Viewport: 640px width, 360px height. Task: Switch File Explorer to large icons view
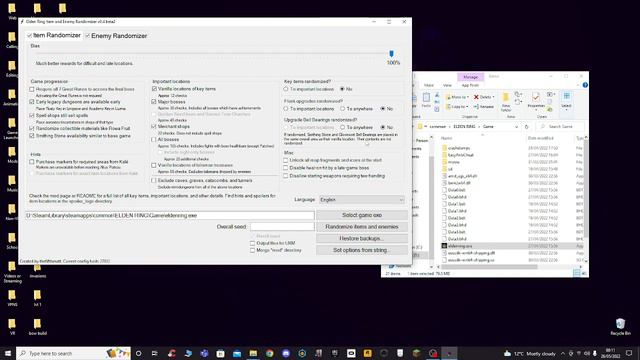pyautogui.click(x=583, y=273)
